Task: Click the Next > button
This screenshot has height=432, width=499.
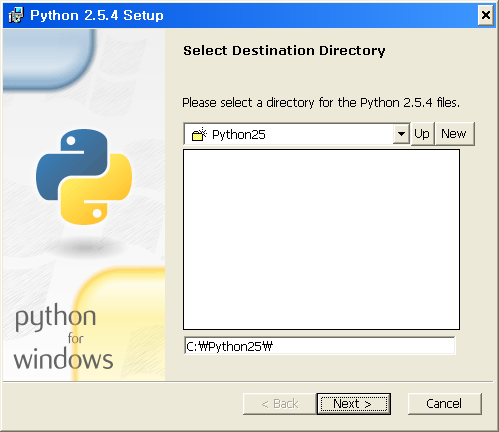Action: coord(354,404)
